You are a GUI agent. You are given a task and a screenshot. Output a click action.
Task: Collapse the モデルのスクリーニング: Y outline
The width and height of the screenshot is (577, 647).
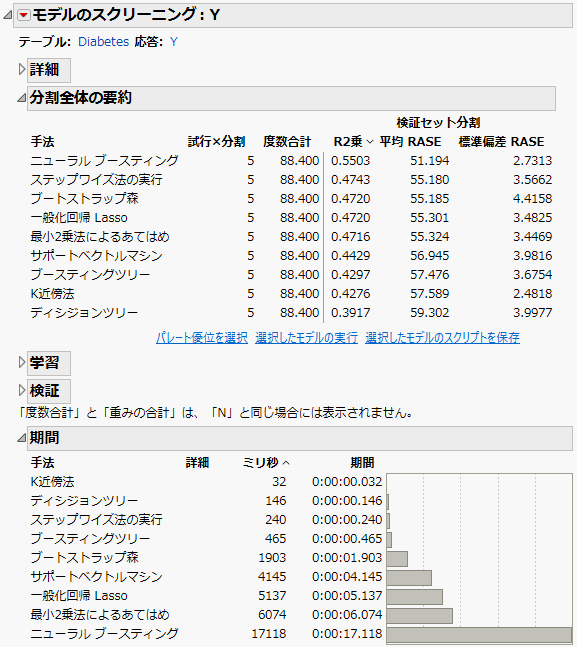click(8, 15)
